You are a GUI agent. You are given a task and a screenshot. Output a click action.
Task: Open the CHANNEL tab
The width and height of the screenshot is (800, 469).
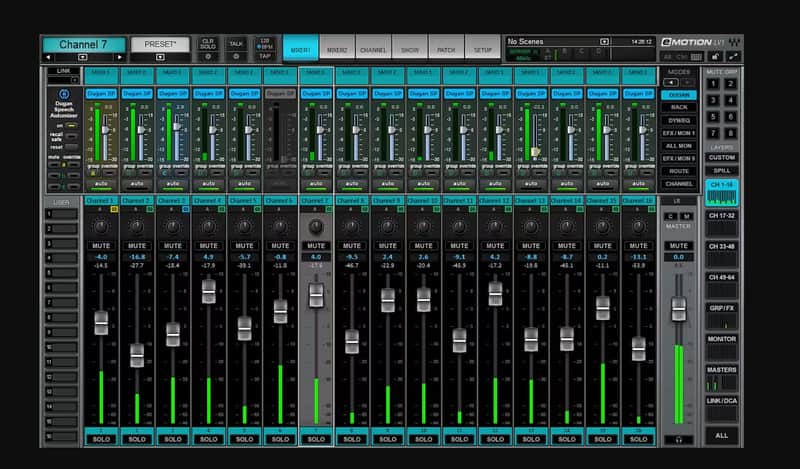coord(373,48)
